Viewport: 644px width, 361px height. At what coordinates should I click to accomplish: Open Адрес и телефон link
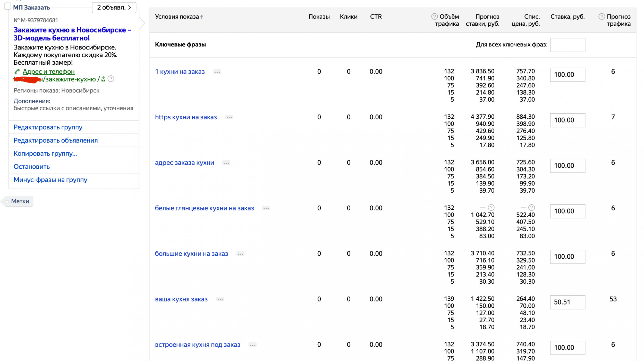pyautogui.click(x=48, y=72)
